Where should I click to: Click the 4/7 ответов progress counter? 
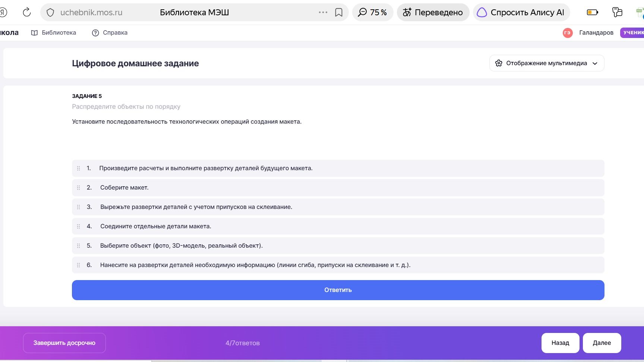point(243,343)
